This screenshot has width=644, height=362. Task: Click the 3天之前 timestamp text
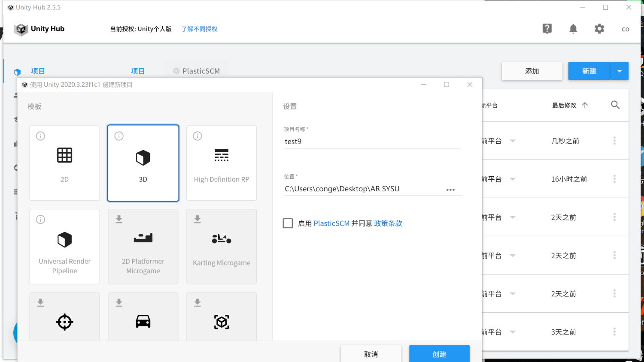[x=563, y=332]
